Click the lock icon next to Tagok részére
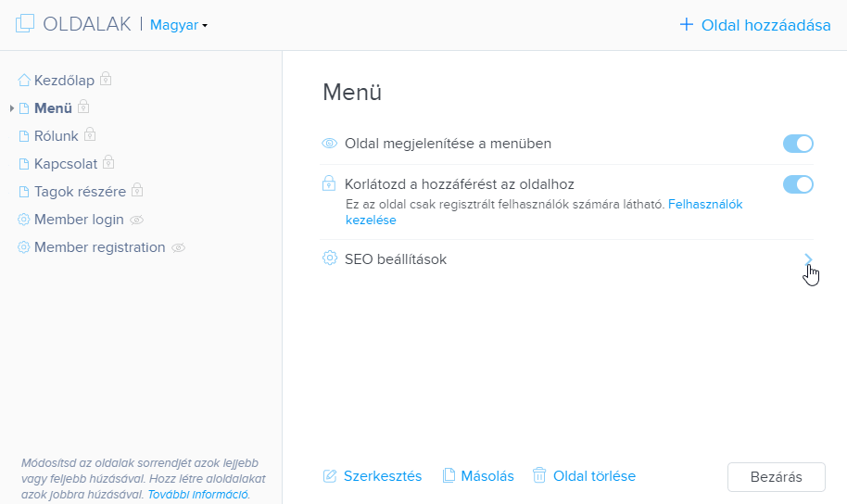 (137, 190)
